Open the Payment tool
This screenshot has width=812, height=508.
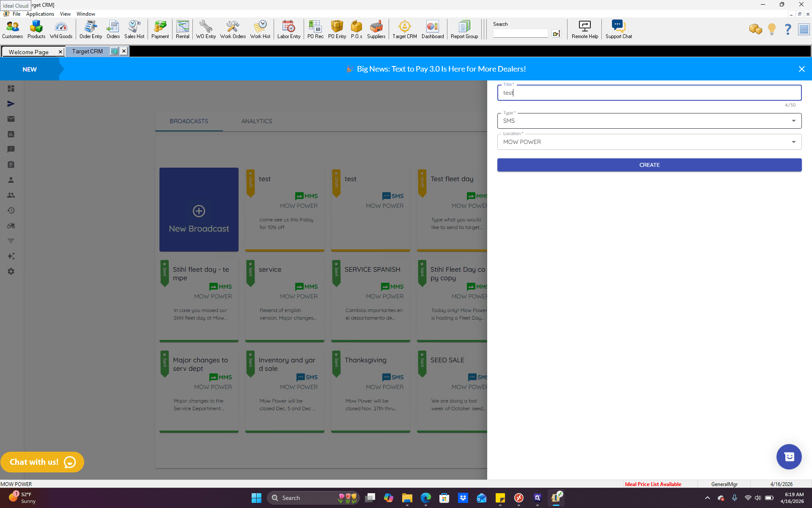click(160, 30)
